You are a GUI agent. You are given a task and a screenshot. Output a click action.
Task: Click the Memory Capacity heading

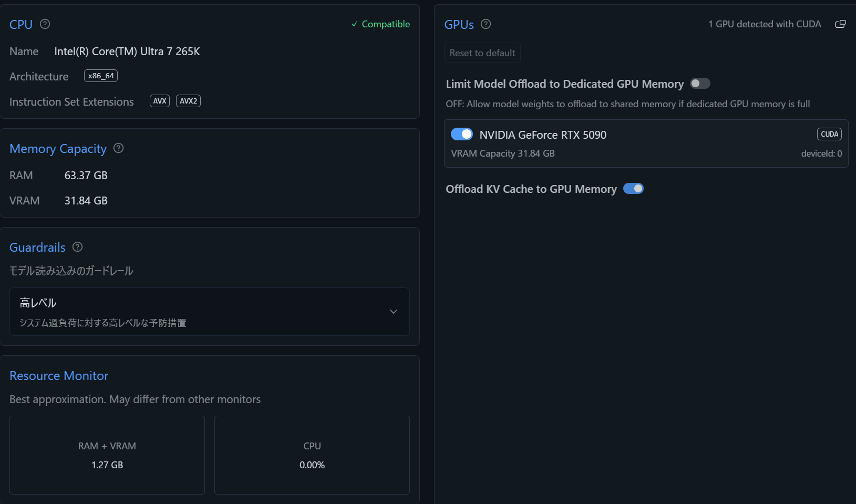[58, 149]
